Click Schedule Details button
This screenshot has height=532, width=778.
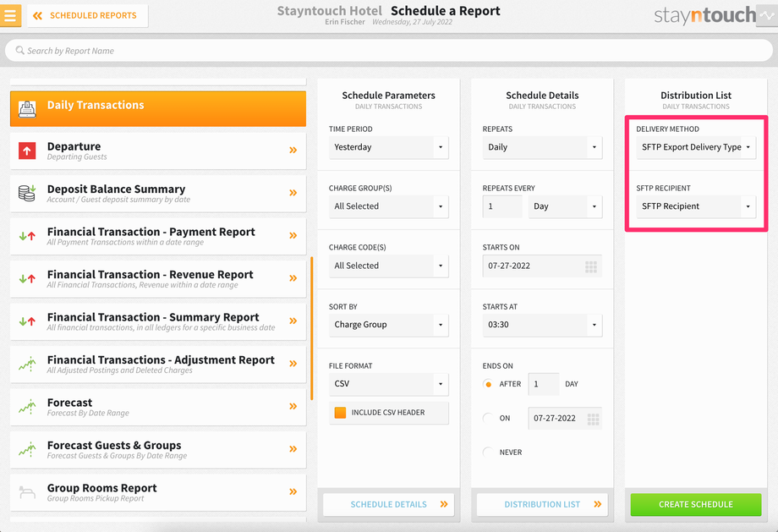(x=388, y=505)
